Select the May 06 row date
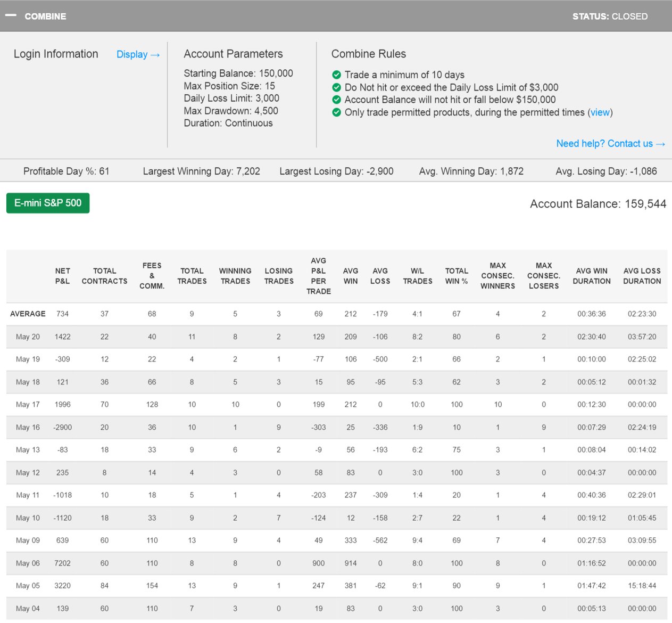Viewport: 672px width, 623px height. pyautogui.click(x=28, y=563)
